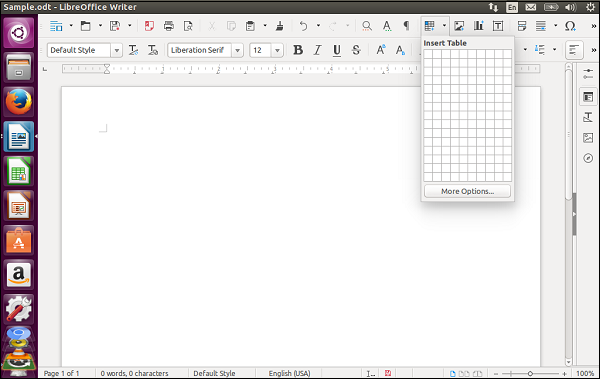
Task: Click the Insert Chart icon
Action: tap(478, 26)
